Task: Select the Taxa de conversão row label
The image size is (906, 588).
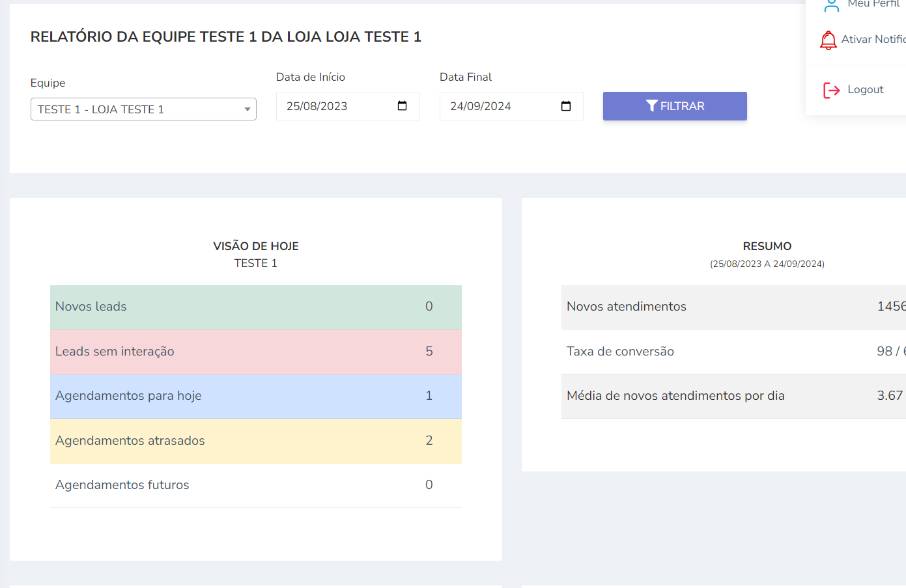Action: (x=620, y=352)
